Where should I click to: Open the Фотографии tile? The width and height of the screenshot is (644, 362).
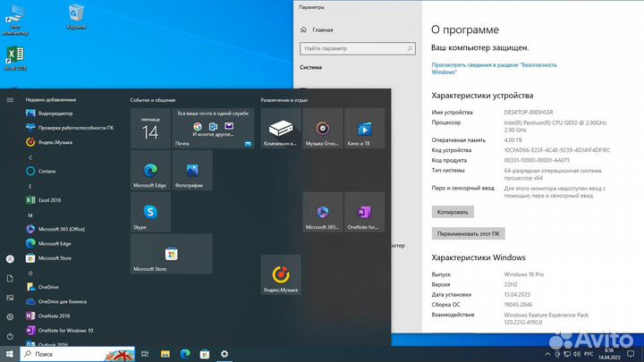(x=192, y=171)
